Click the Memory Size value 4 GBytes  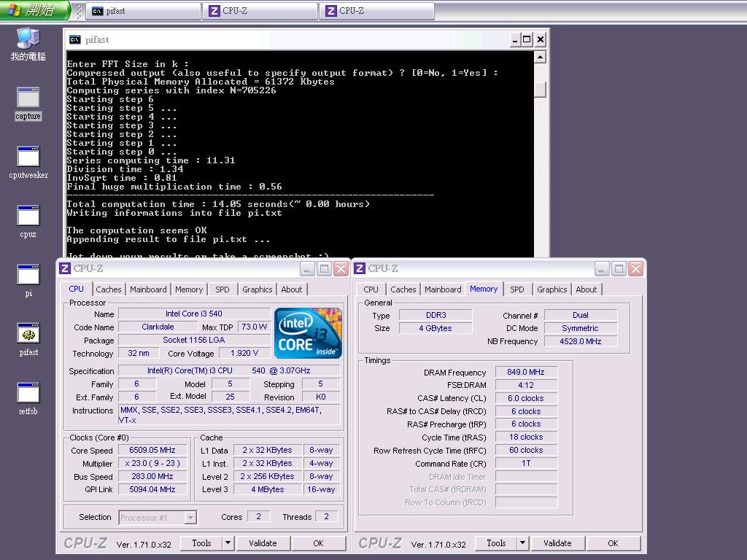point(436,328)
